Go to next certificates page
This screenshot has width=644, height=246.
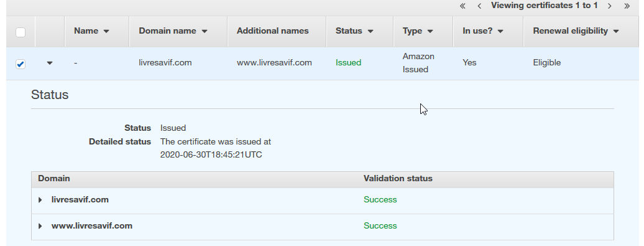609,6
